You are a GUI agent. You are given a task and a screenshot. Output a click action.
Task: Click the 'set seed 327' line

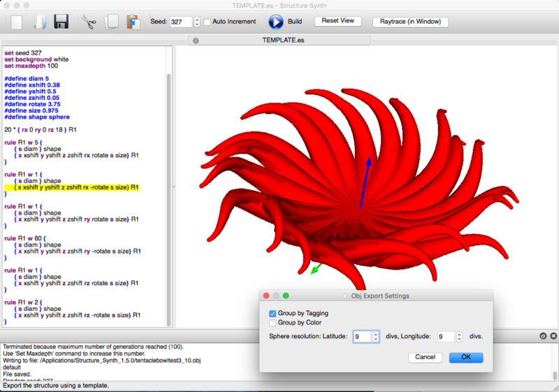[x=23, y=53]
